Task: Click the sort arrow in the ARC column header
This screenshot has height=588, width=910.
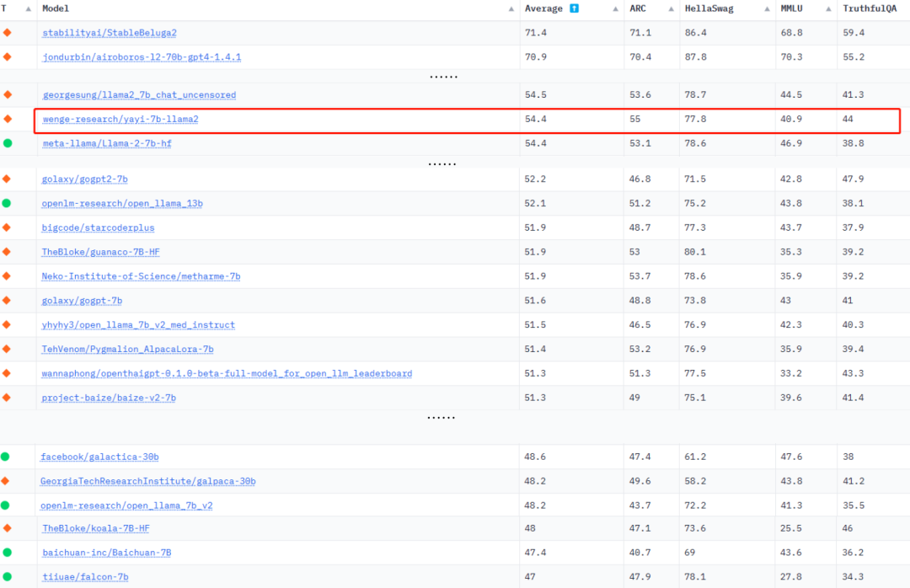Action: [671, 9]
